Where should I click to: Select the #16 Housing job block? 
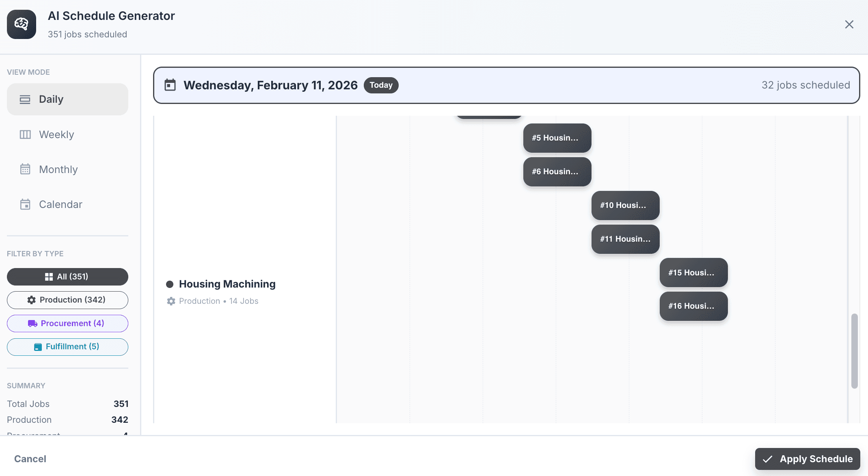coord(693,306)
